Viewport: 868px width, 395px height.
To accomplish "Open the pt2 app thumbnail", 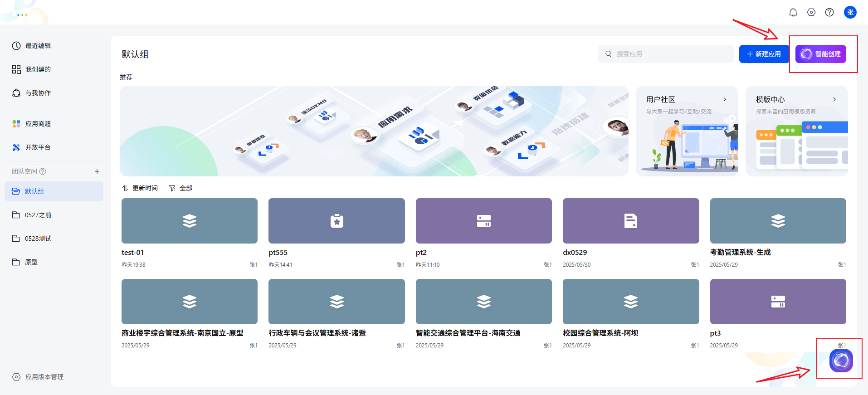I will 484,221.
